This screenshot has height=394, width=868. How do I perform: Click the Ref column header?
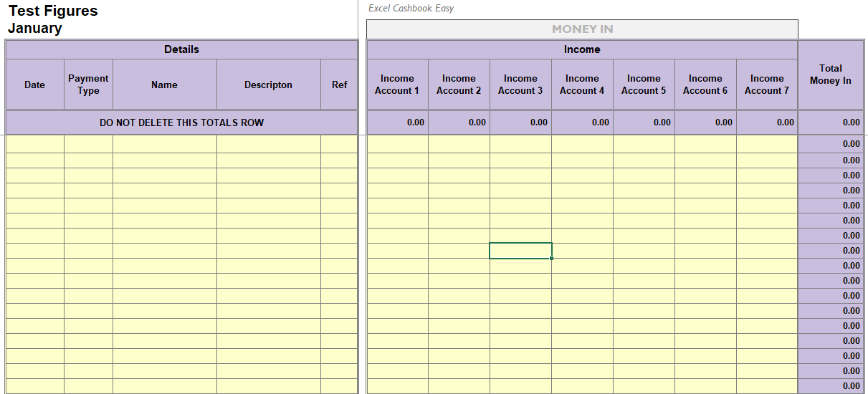click(339, 85)
